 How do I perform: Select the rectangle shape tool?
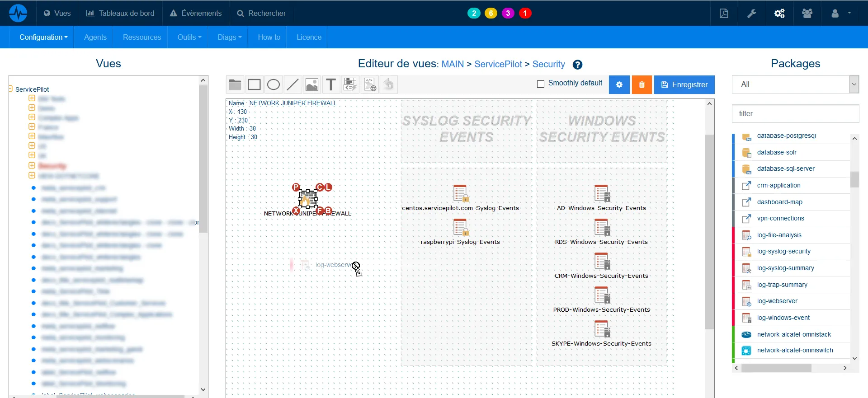coord(255,84)
